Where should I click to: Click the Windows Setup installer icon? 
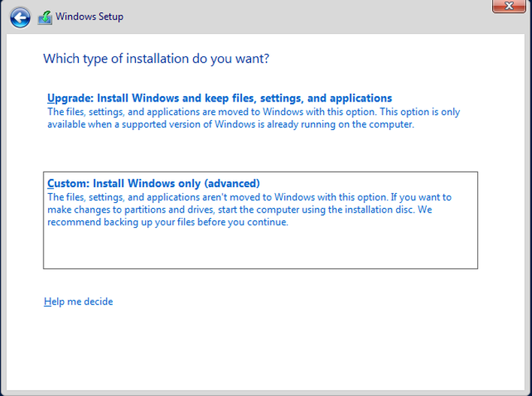tap(45, 17)
